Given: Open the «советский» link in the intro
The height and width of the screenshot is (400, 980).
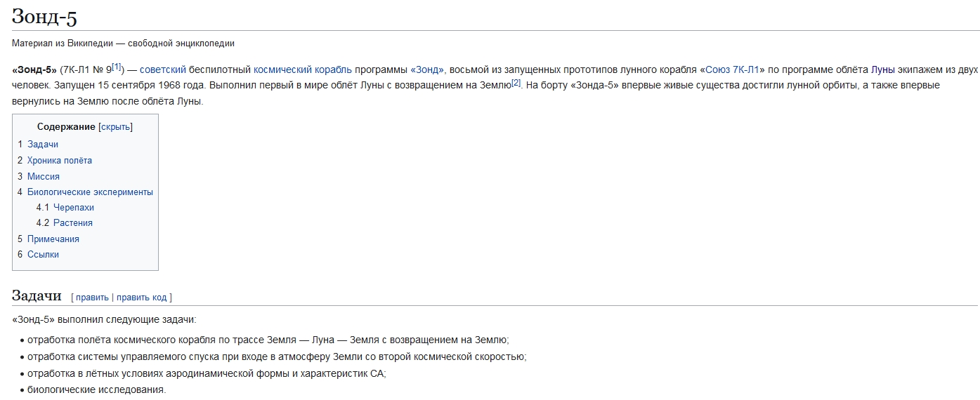Looking at the screenshot, I should tap(163, 69).
